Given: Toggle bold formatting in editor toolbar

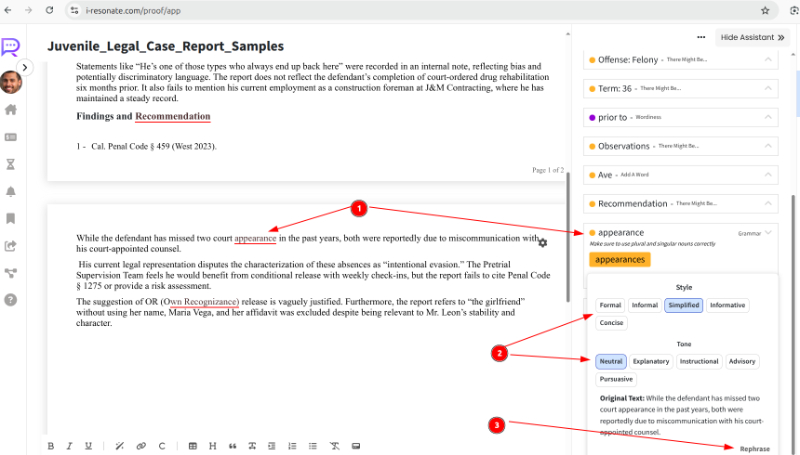Looking at the screenshot, I should pyautogui.click(x=52, y=445).
